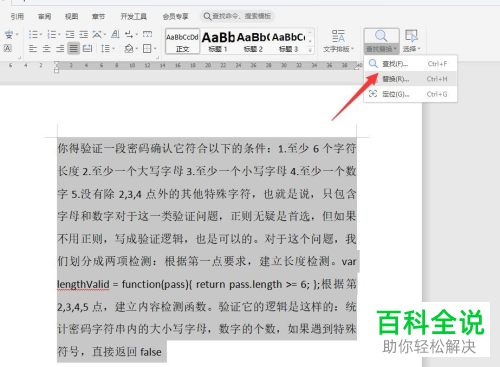Open the 章节 ribbon tab
500x367 pixels.
coord(98,16)
